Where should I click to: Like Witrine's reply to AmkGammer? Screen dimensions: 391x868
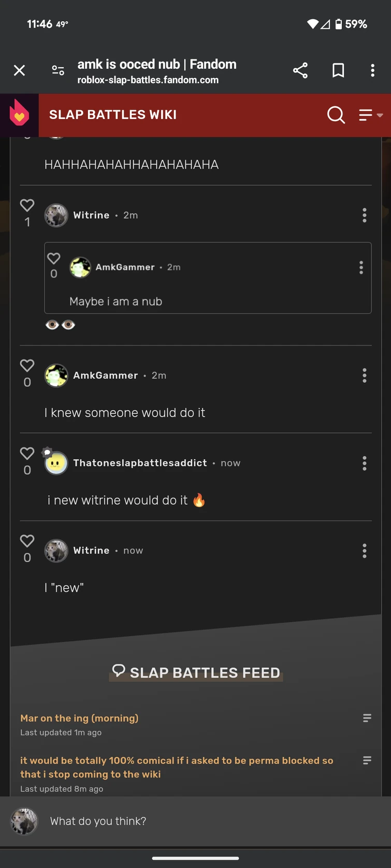coord(27,541)
